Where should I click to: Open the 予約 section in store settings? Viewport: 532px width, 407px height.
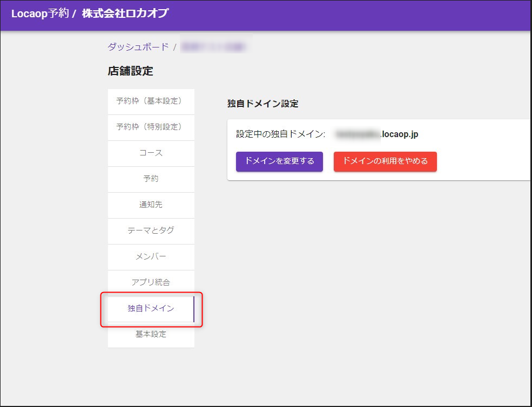pyautogui.click(x=151, y=179)
